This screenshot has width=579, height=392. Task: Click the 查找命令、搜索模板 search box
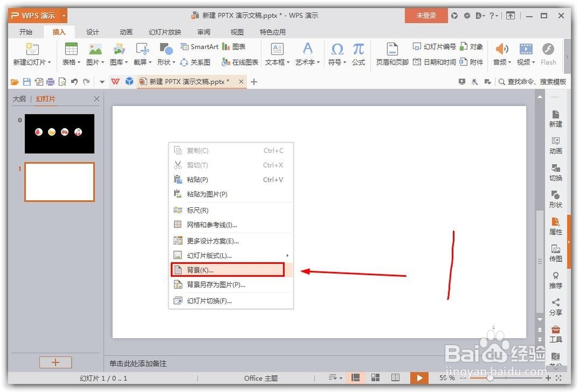[x=532, y=82]
